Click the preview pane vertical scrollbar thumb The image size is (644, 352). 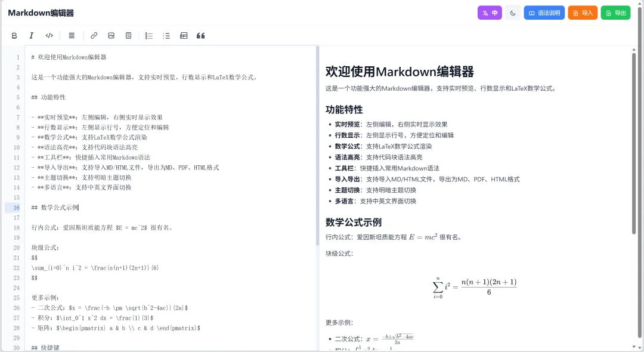634,144
